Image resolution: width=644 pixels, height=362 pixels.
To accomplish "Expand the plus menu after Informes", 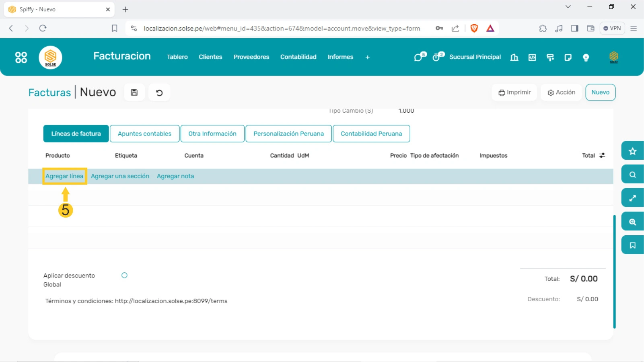I will click(367, 58).
